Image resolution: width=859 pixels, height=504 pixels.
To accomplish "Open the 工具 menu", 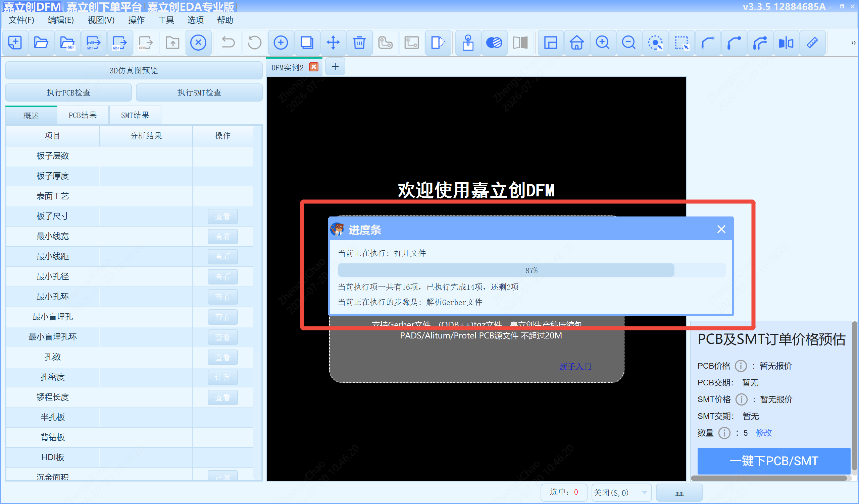I will tap(166, 20).
